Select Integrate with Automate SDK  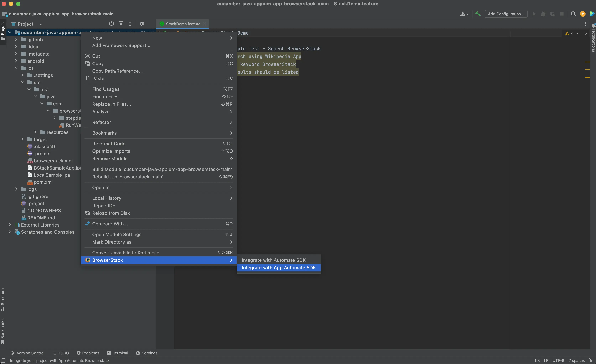point(274,260)
